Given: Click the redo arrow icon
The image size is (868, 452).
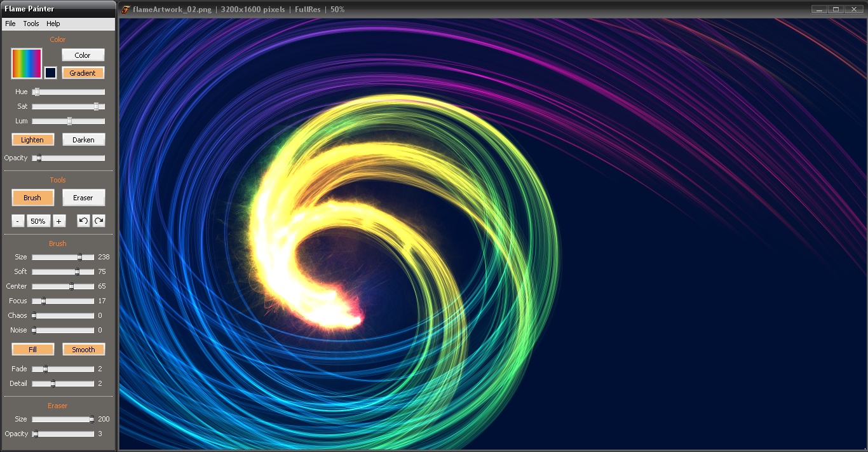Looking at the screenshot, I should click(98, 221).
